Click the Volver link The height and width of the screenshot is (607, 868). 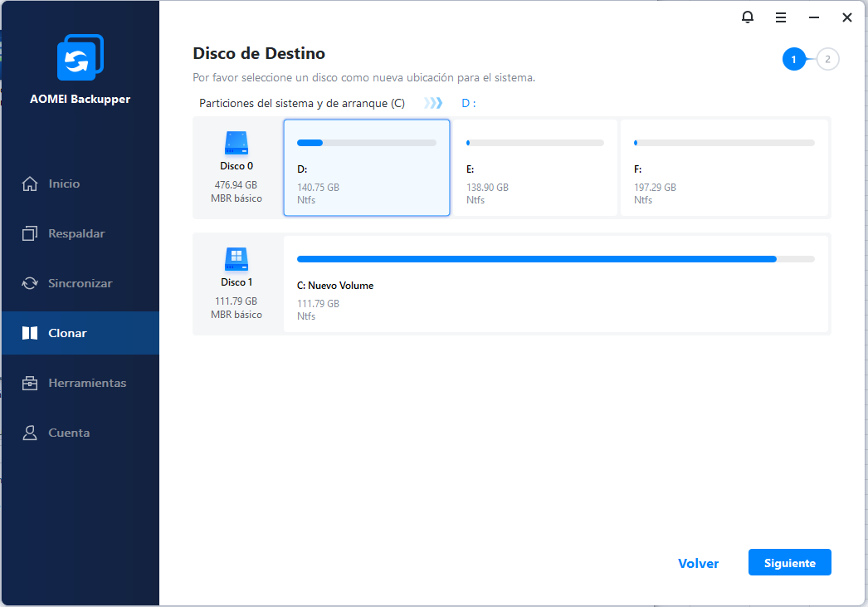[698, 563]
